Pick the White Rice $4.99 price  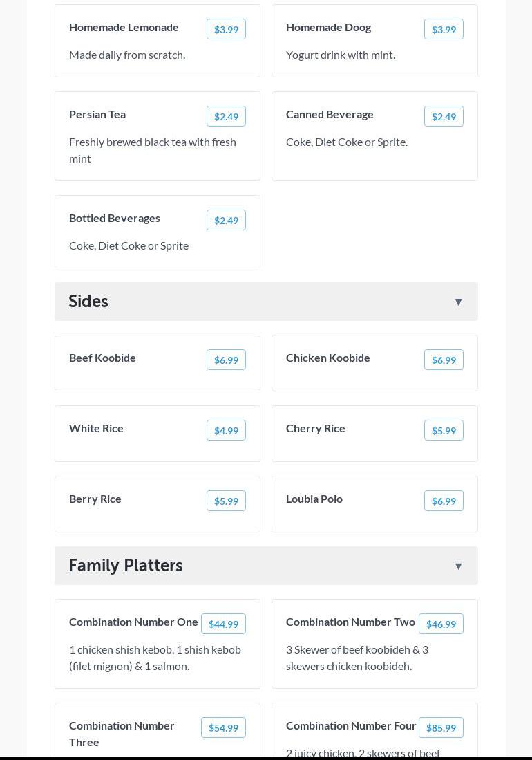pyautogui.click(x=226, y=430)
